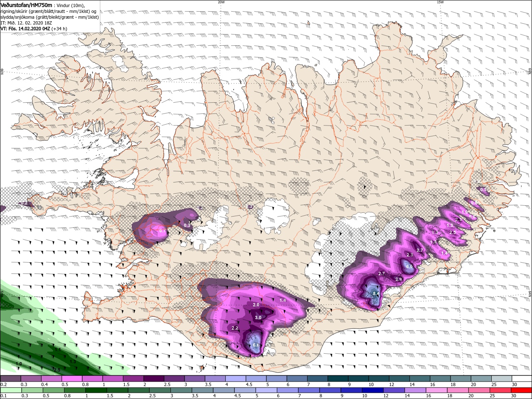Pick the lower legend swatch starting at 5
The height and width of the screenshot is (399, 532).
(x=266, y=390)
